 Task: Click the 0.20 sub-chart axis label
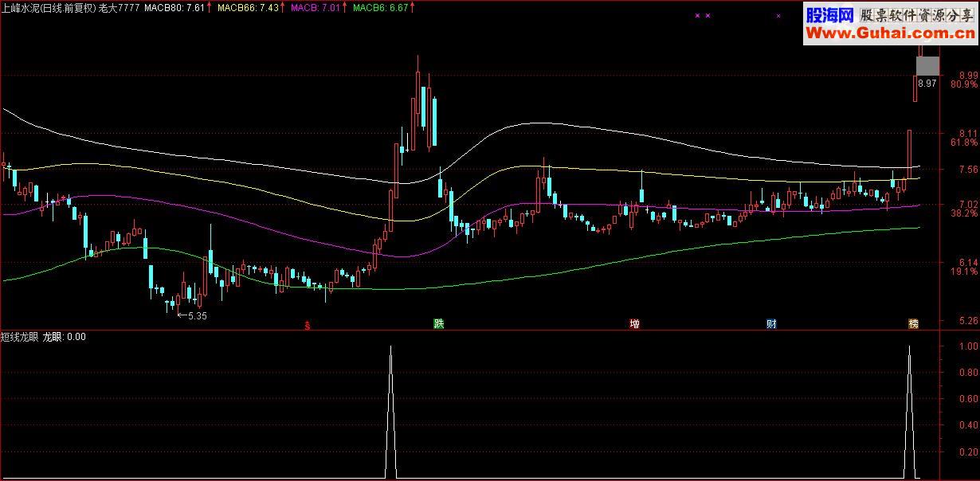pyautogui.click(x=968, y=452)
